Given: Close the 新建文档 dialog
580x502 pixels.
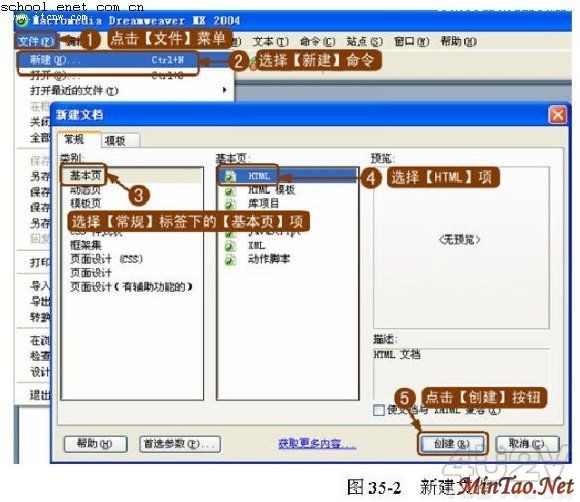Looking at the screenshot, I should tap(557, 115).
